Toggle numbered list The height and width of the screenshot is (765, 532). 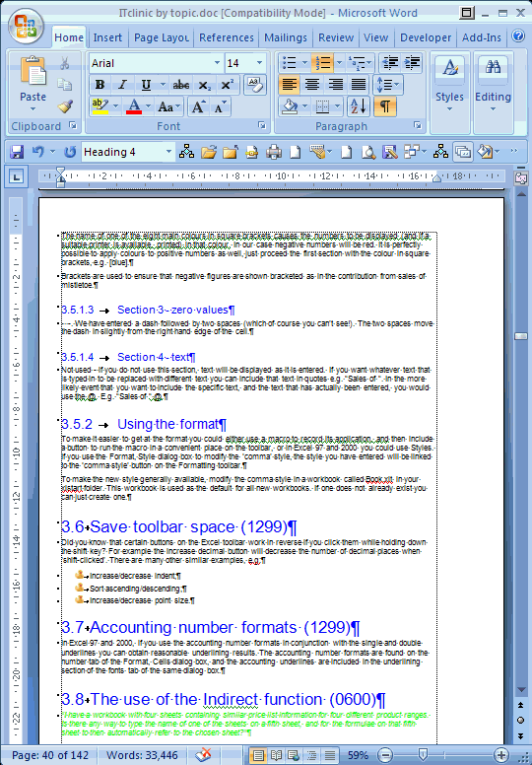[x=322, y=62]
